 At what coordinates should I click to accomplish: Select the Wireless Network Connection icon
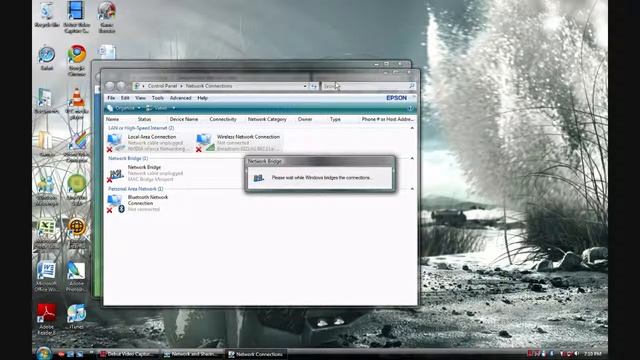tap(205, 142)
